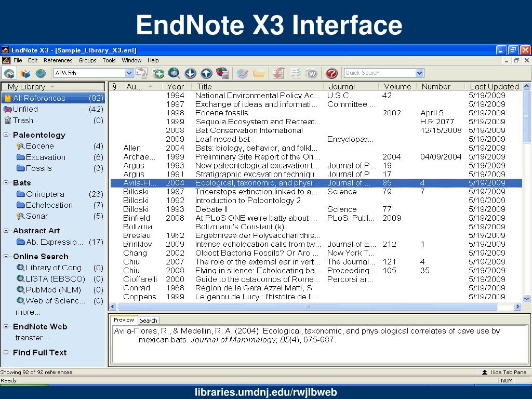Collapse the Online Search group set

pos(6,256)
